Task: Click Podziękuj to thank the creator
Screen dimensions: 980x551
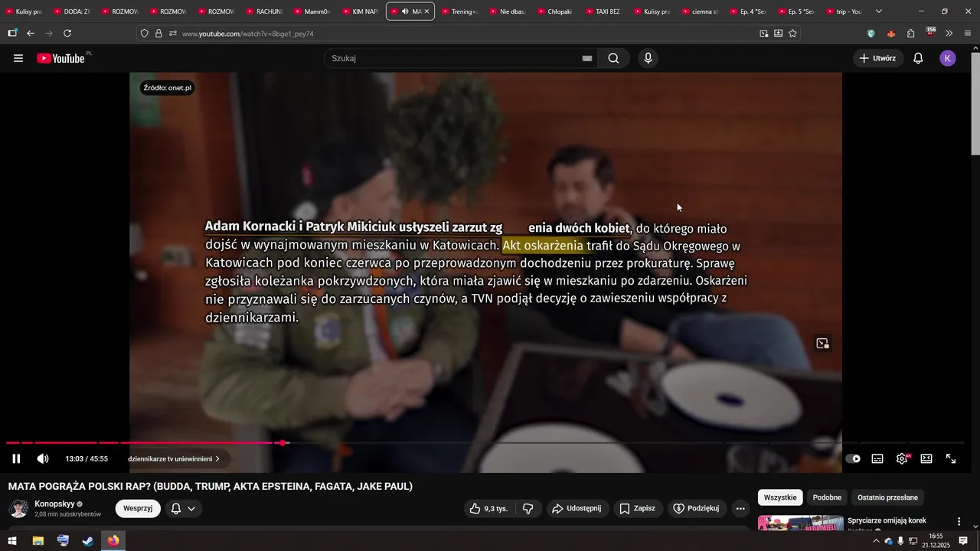Action: pyautogui.click(x=697, y=508)
